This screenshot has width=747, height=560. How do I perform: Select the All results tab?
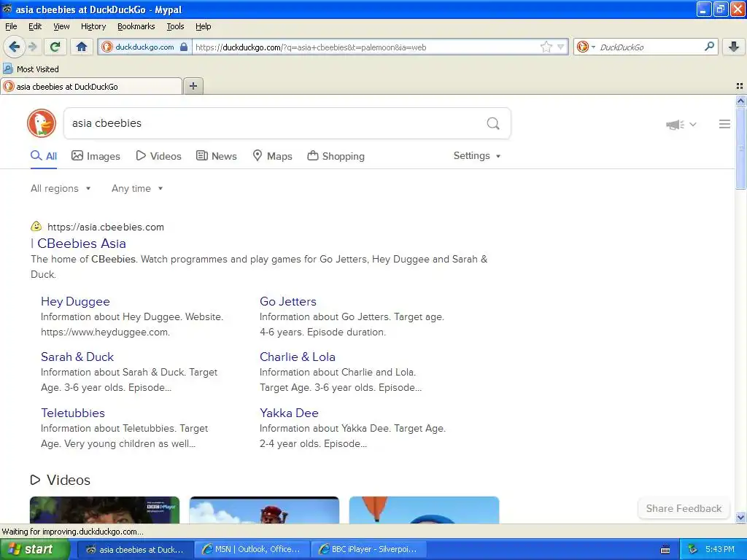pyautogui.click(x=44, y=156)
